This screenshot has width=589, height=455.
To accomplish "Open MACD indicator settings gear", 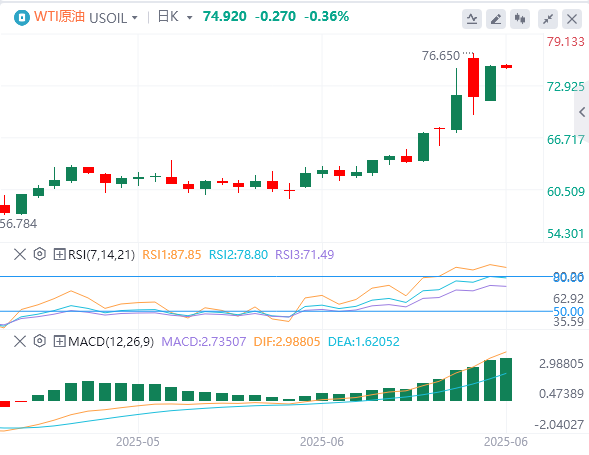I will [39, 341].
